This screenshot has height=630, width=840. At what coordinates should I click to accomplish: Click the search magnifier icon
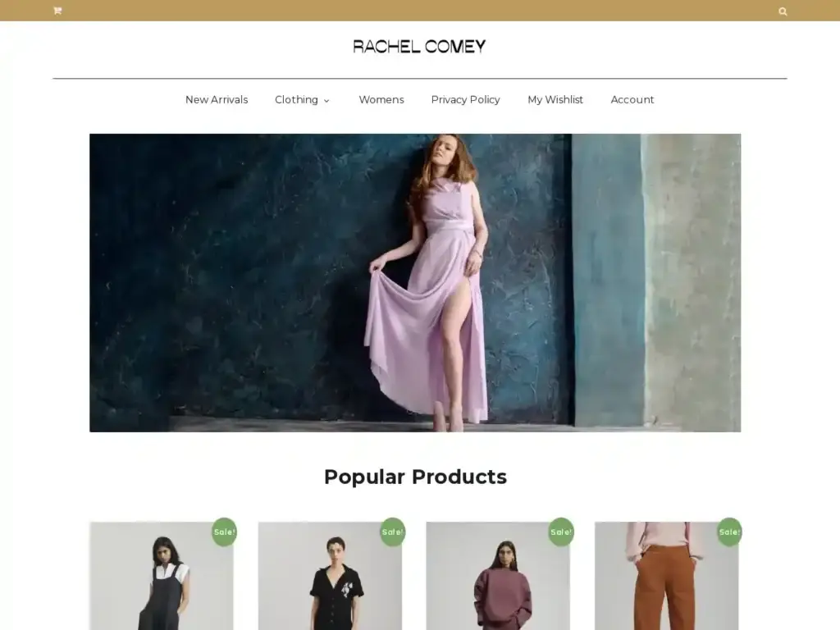783,11
